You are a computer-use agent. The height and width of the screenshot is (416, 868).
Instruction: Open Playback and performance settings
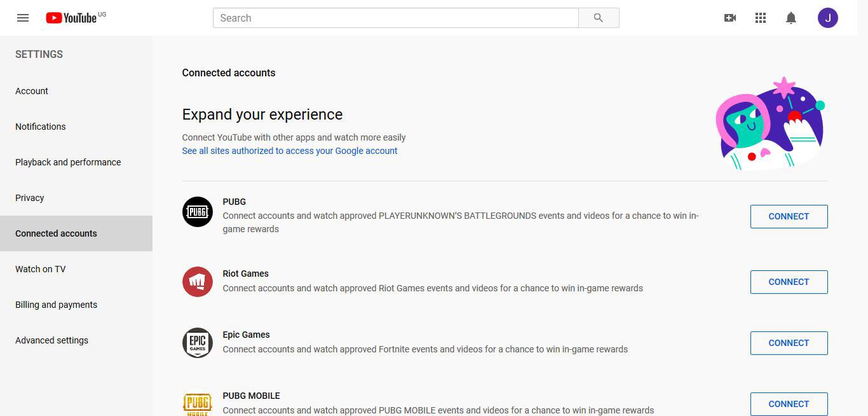click(68, 162)
